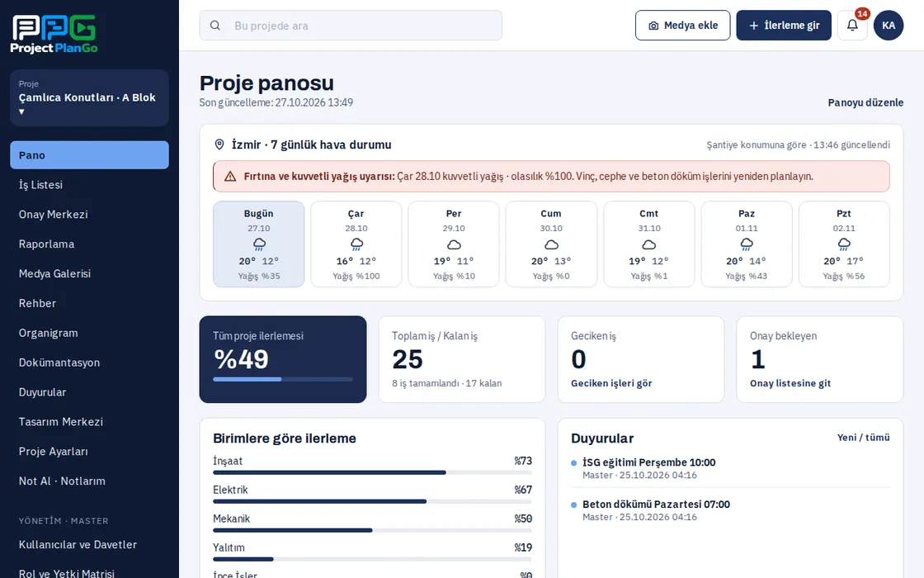Click the Elektrik progress bar
924x578 pixels.
(x=372, y=501)
